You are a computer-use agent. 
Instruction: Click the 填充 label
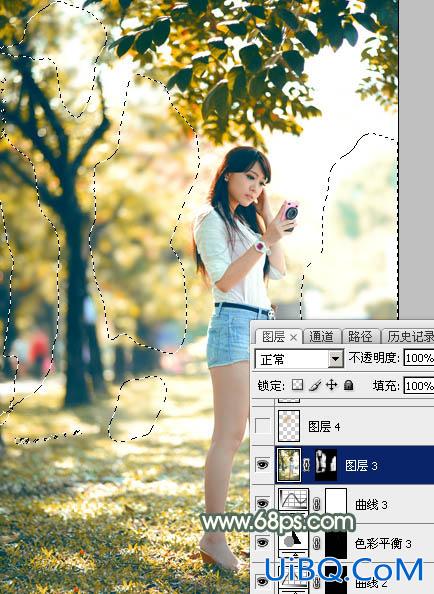point(386,386)
